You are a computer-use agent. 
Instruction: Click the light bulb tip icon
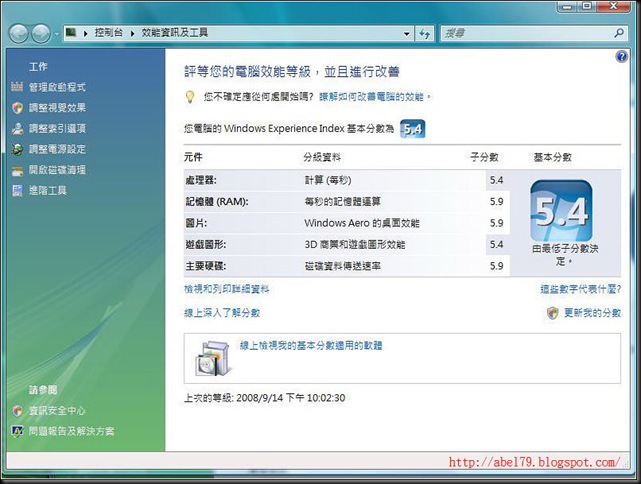190,97
